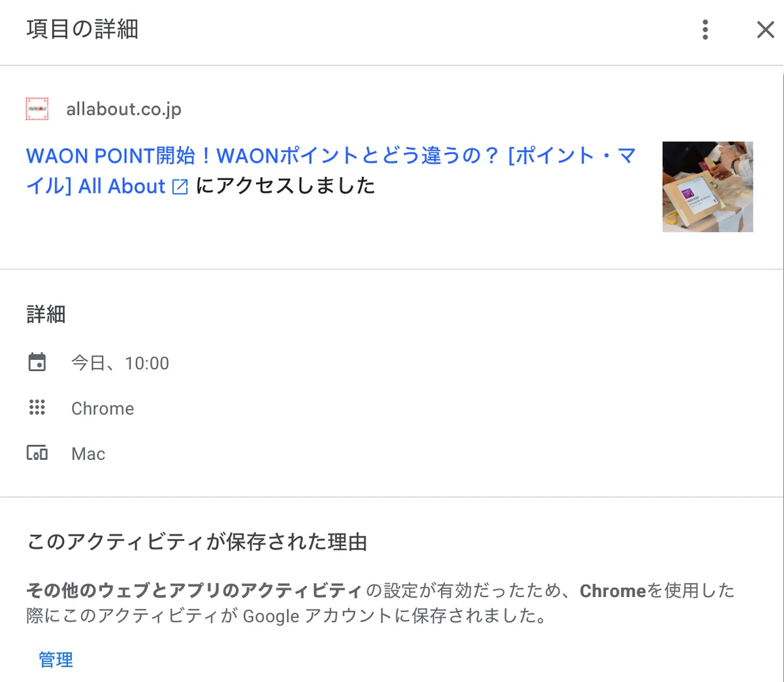Click the apps grid icon beside Chrome
Viewport: 784px width, 682px height.
(x=37, y=408)
